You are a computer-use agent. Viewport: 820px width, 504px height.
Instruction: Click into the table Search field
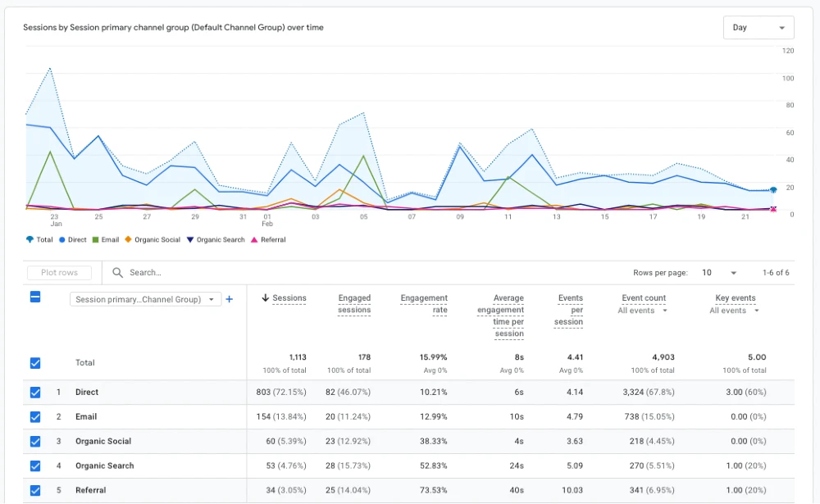click(x=205, y=273)
